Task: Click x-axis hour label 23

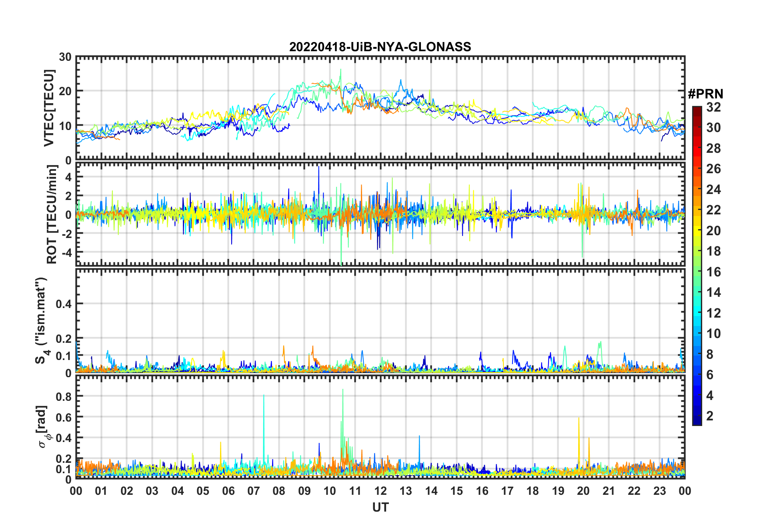Action: 659,491
